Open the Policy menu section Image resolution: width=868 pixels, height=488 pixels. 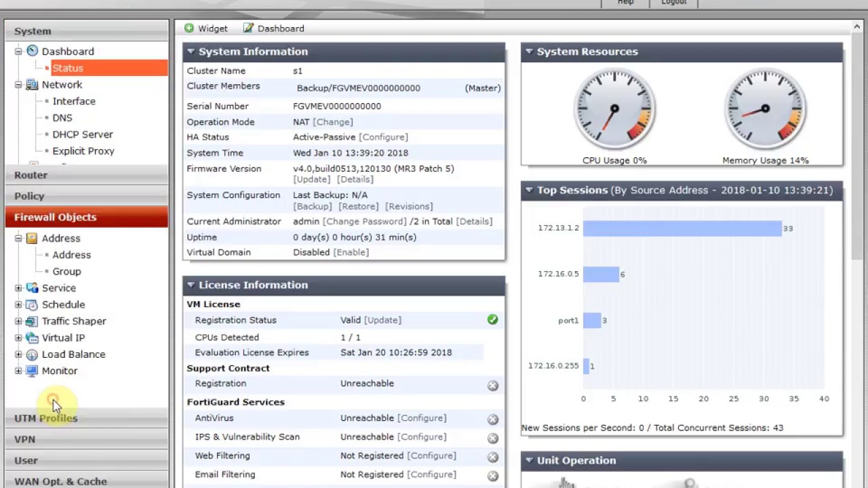point(87,196)
